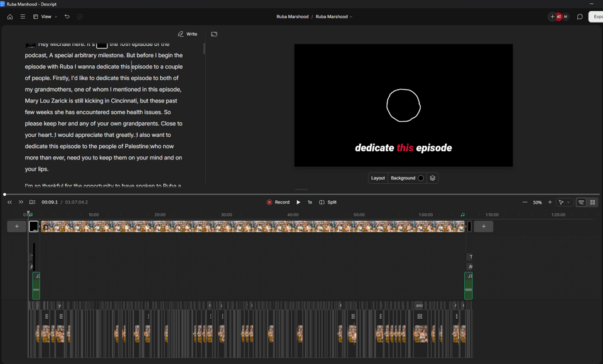Zoom out the timeline
The image size is (603, 364).
click(524, 202)
